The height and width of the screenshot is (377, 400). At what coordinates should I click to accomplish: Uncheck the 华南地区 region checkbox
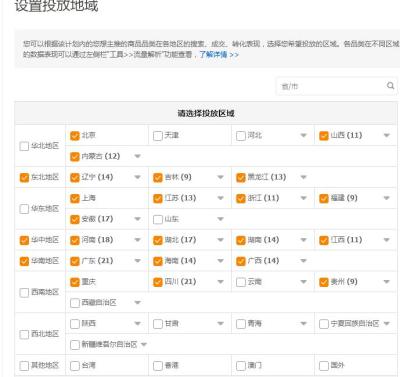(24, 261)
